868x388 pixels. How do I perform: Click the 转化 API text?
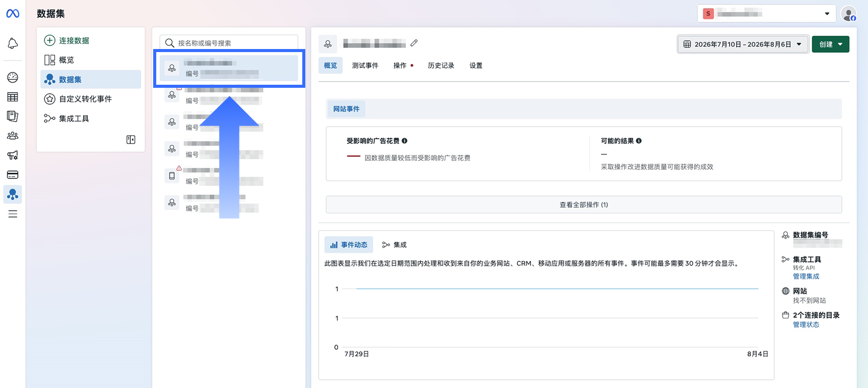804,268
